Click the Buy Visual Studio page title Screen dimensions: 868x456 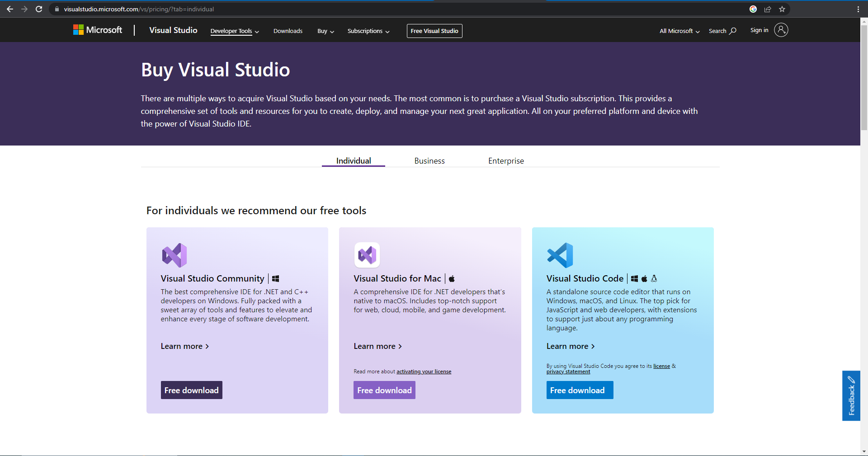click(216, 70)
